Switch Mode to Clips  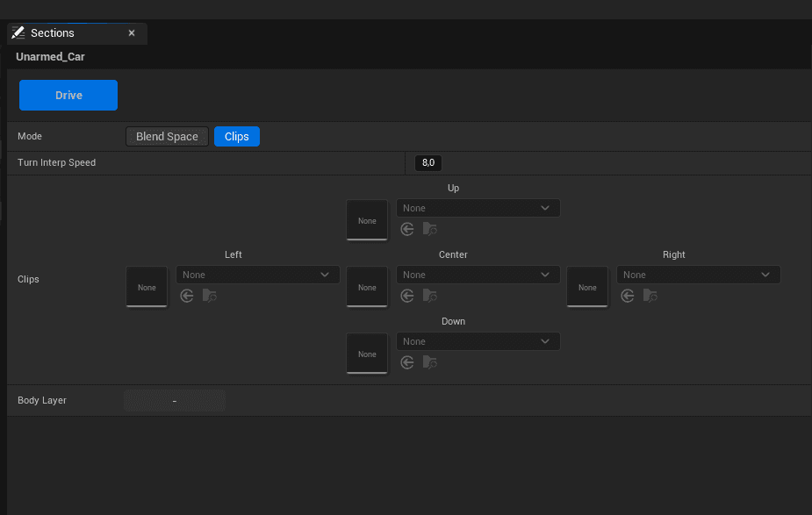click(237, 137)
